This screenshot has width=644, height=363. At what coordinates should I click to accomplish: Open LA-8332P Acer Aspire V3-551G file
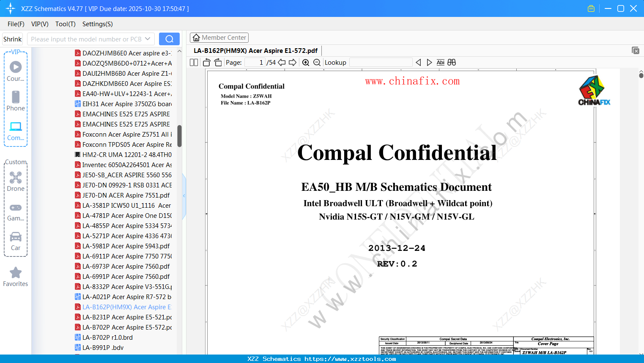pos(123,287)
